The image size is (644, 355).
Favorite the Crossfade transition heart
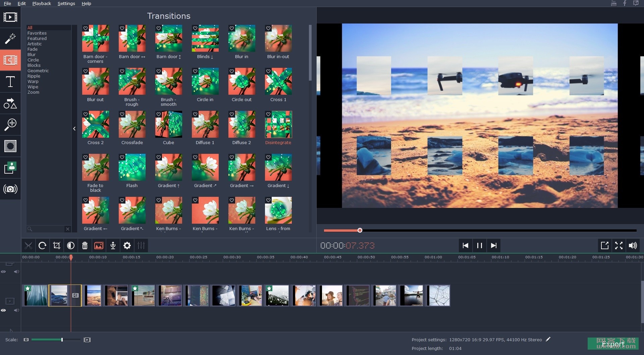122,115
